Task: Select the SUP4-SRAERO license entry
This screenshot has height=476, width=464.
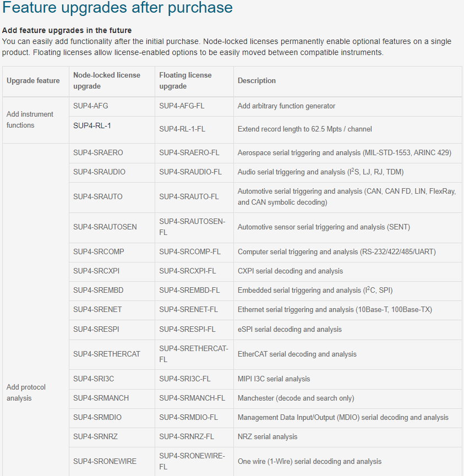Action: click(x=98, y=152)
